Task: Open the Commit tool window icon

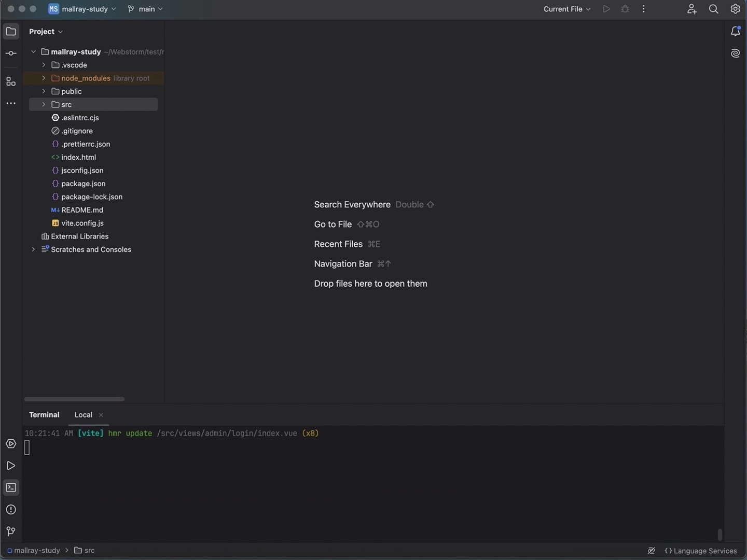Action: pos(11,53)
